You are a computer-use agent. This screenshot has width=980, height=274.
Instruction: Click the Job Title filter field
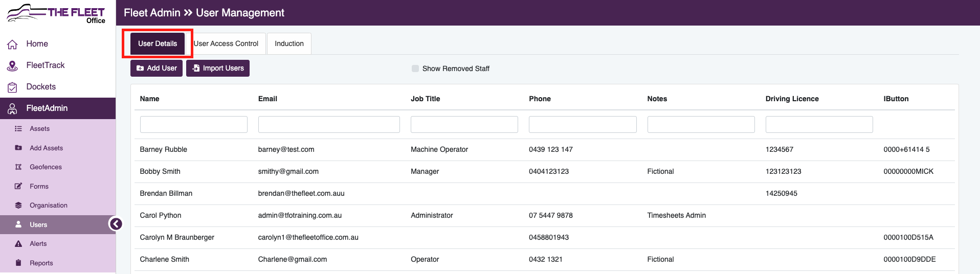pos(464,124)
